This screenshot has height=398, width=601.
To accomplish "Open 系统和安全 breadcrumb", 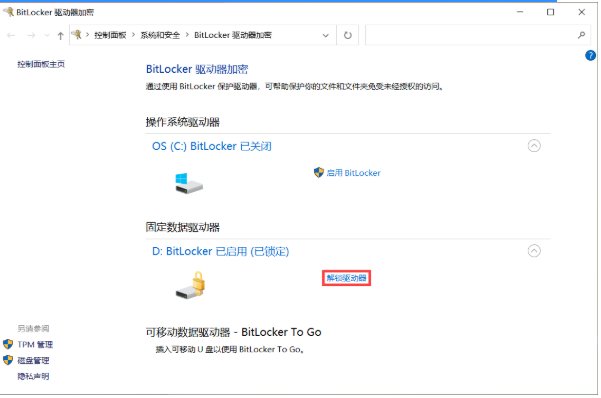I will coord(160,35).
